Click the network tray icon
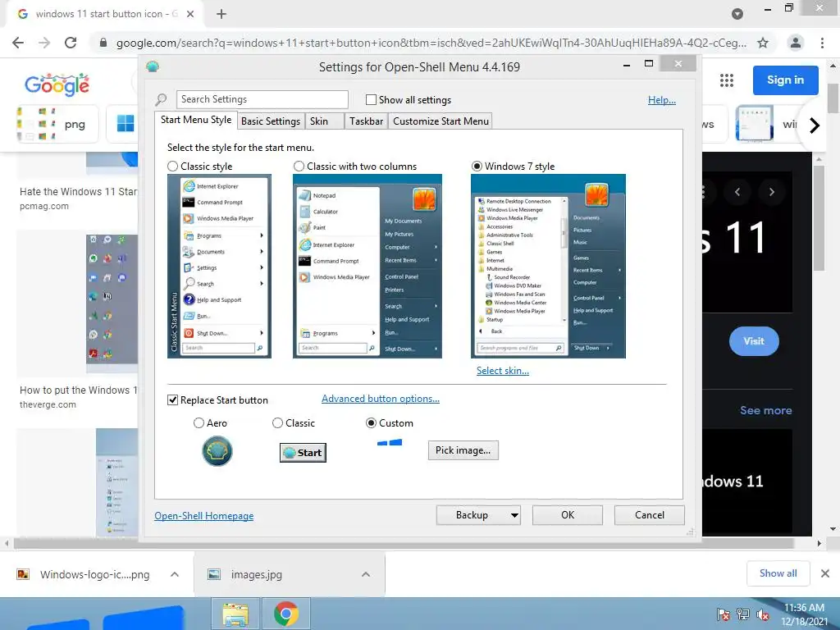This screenshot has width=840, height=630. 743,614
